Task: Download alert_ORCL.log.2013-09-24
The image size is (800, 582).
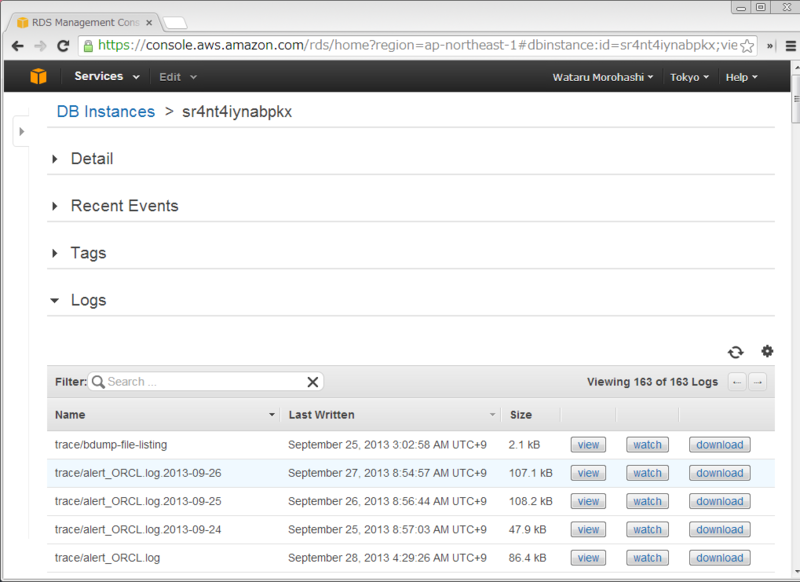Action: (x=720, y=530)
